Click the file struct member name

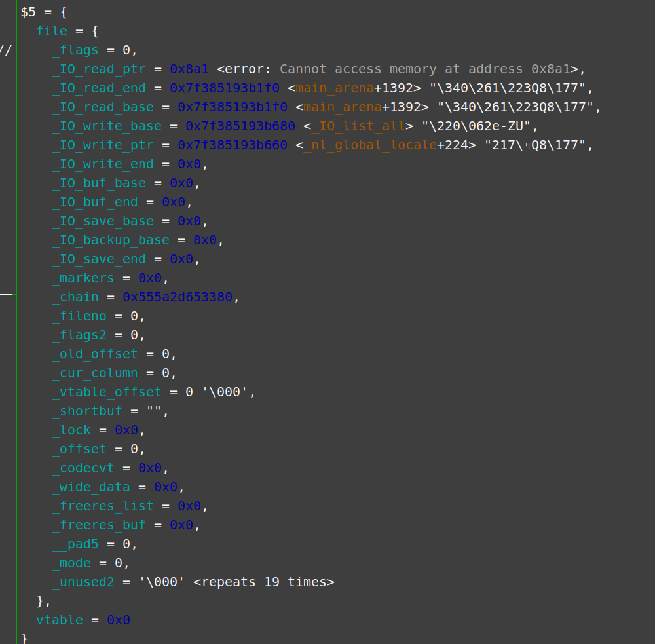click(52, 31)
